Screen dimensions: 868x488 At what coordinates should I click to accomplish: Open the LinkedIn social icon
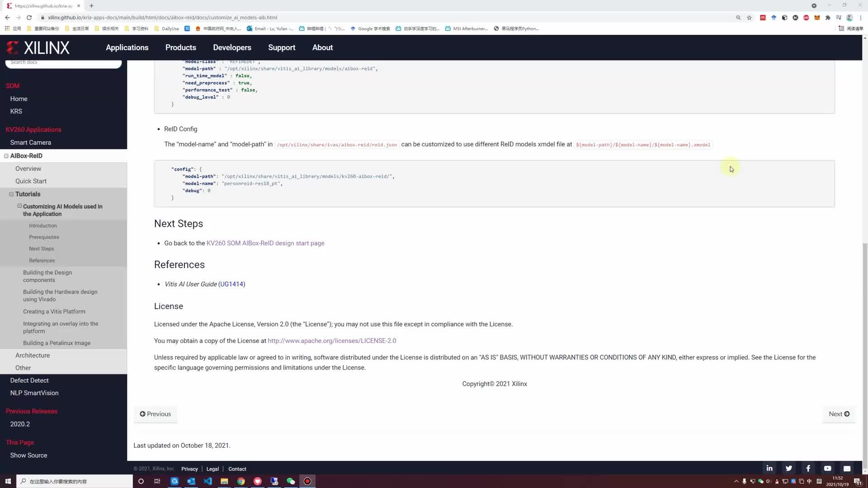(769, 468)
